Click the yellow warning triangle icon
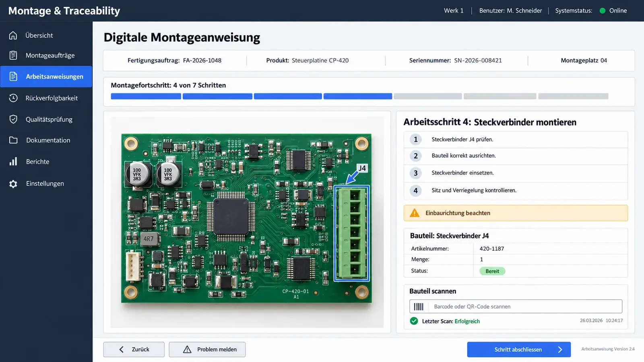This screenshot has height=362, width=644. [x=415, y=213]
